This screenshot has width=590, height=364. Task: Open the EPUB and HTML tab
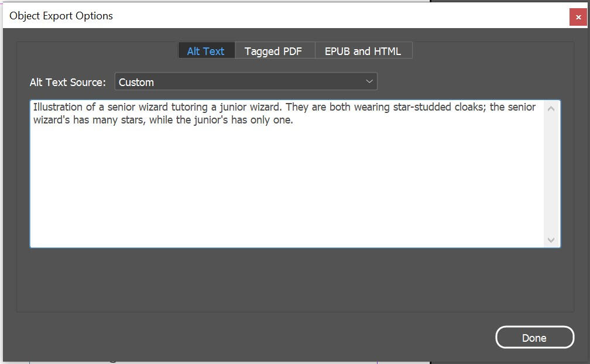tap(363, 51)
